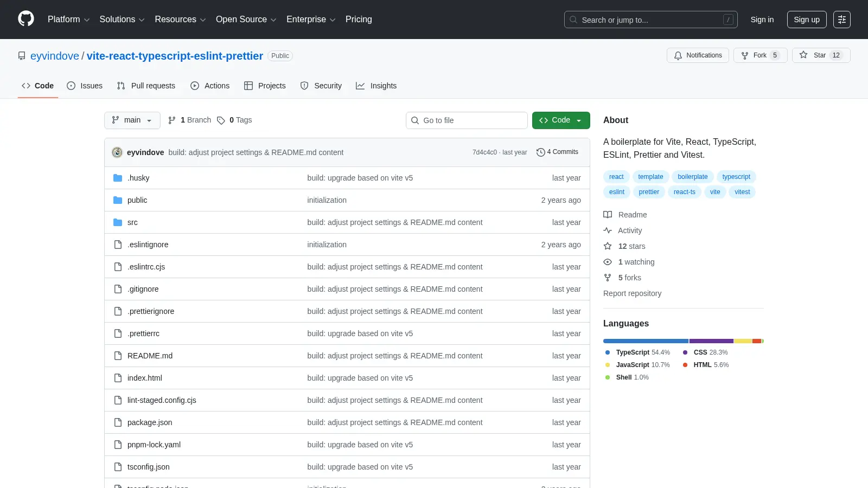Open the main branch selector dropdown
The height and width of the screenshot is (488, 868).
tap(132, 120)
